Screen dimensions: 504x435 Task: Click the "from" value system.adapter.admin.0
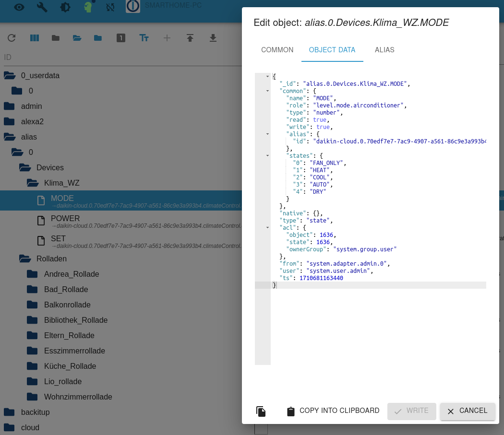click(x=346, y=264)
